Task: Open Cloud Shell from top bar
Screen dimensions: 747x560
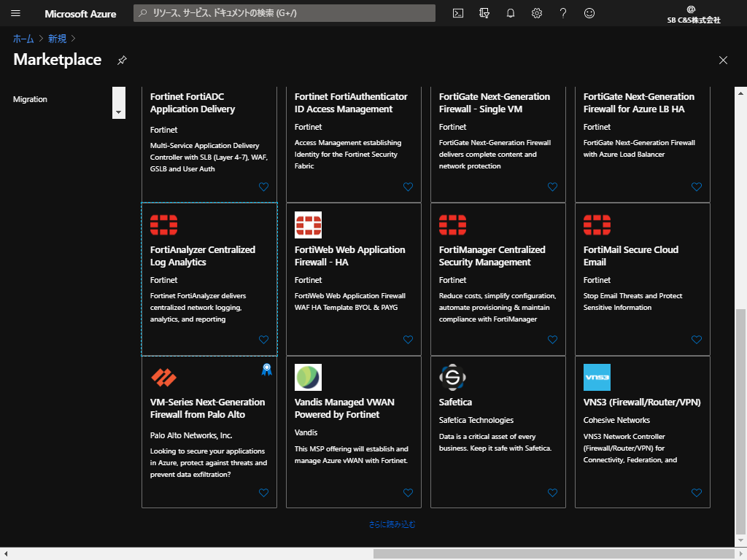Action: (x=458, y=13)
